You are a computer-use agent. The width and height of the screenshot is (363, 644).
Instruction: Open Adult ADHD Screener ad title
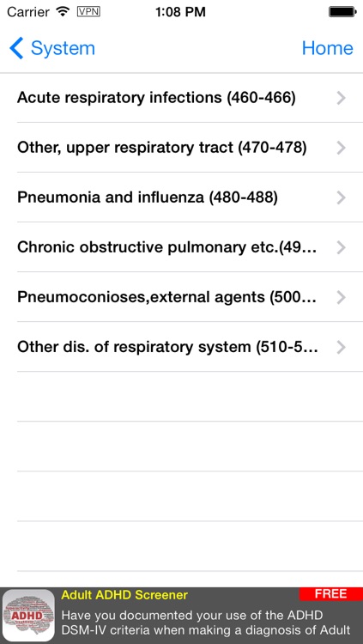(124, 595)
